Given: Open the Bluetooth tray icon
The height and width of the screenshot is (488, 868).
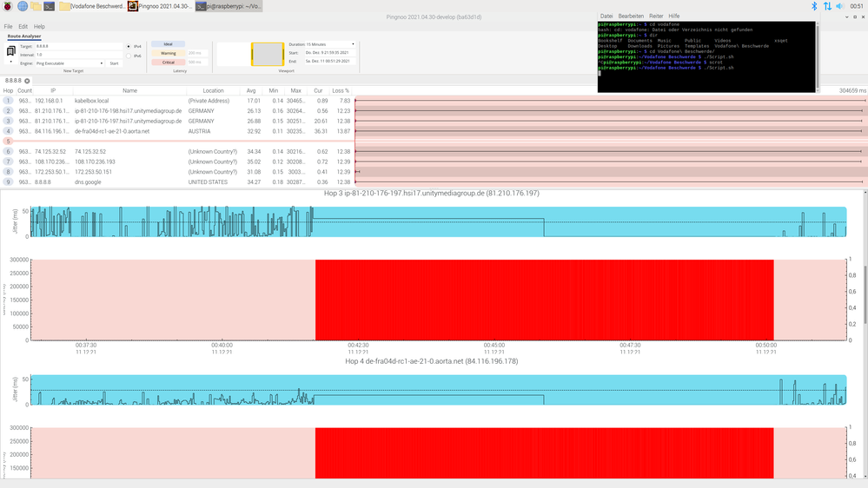Looking at the screenshot, I should coord(814,6).
